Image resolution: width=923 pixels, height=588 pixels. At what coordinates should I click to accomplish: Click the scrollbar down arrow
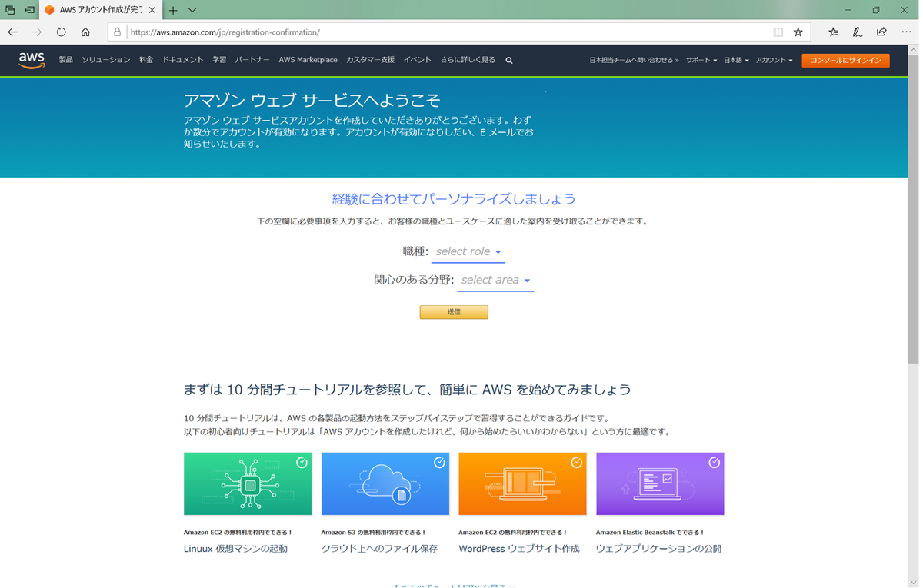[x=912, y=582]
